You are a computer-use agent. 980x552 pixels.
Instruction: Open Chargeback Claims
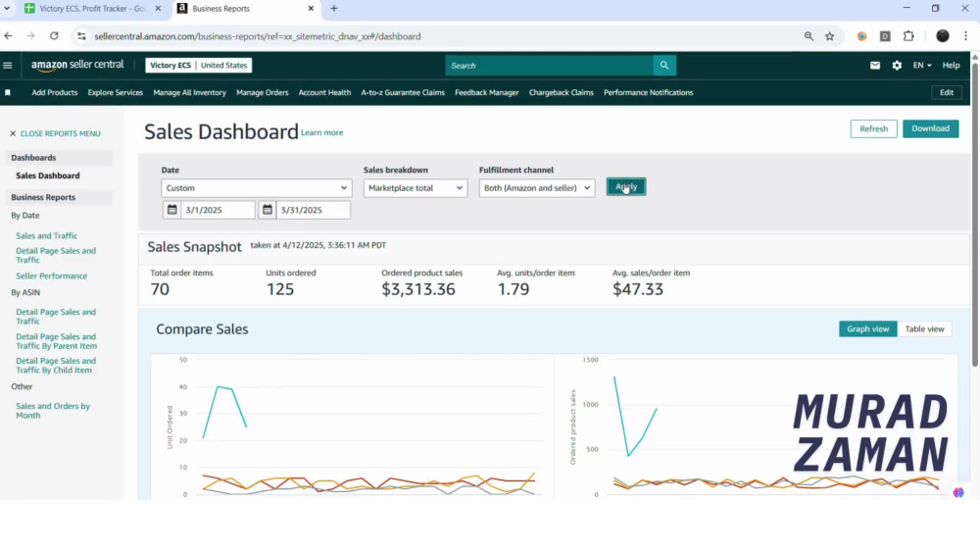[x=562, y=92]
